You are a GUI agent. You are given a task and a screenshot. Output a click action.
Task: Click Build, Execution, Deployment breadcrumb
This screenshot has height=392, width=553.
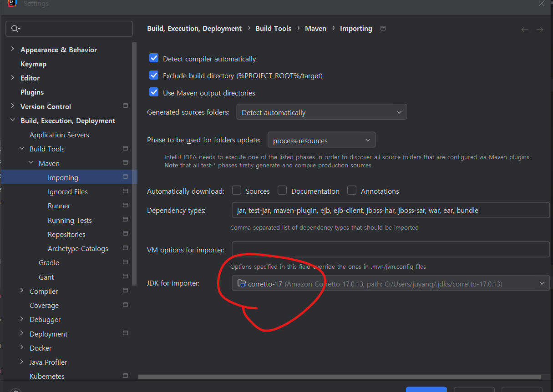[194, 28]
